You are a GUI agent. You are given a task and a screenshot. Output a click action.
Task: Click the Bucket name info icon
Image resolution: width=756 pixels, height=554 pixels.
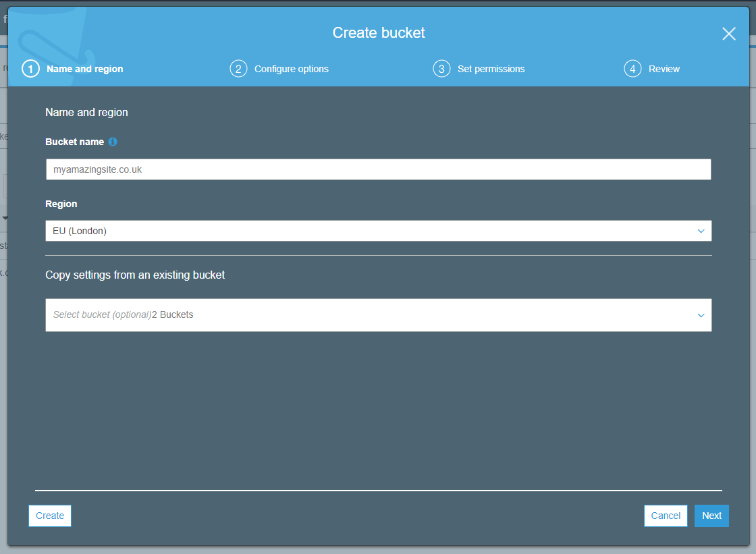coord(112,142)
